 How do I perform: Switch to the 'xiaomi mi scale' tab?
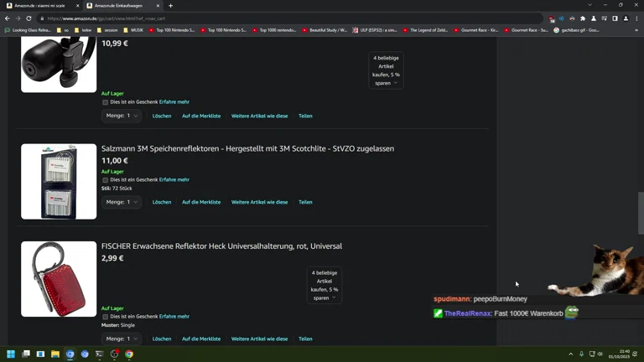coord(40,6)
